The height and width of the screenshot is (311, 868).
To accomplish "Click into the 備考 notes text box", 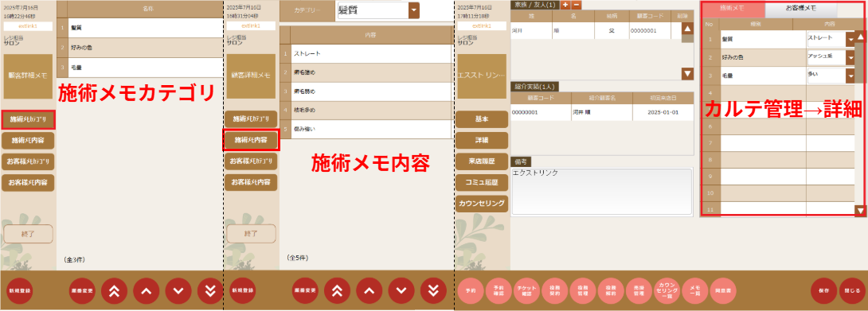I will [601, 190].
